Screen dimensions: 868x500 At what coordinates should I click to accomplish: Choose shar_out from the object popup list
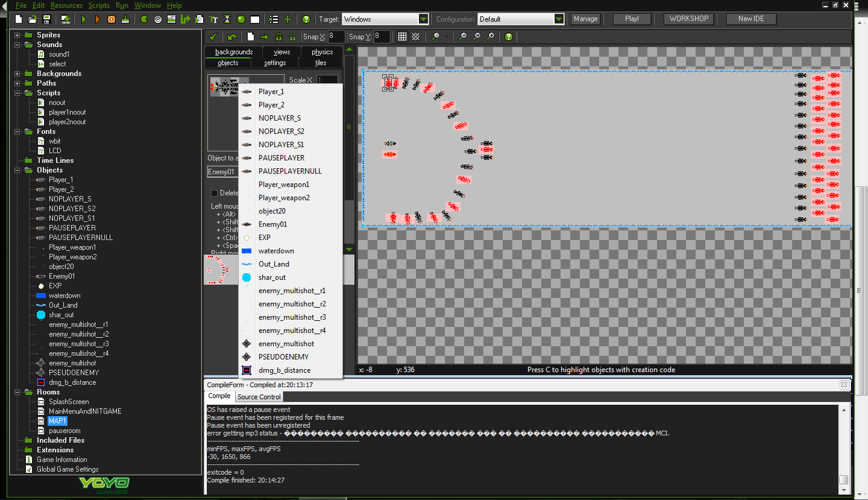[x=291, y=277]
